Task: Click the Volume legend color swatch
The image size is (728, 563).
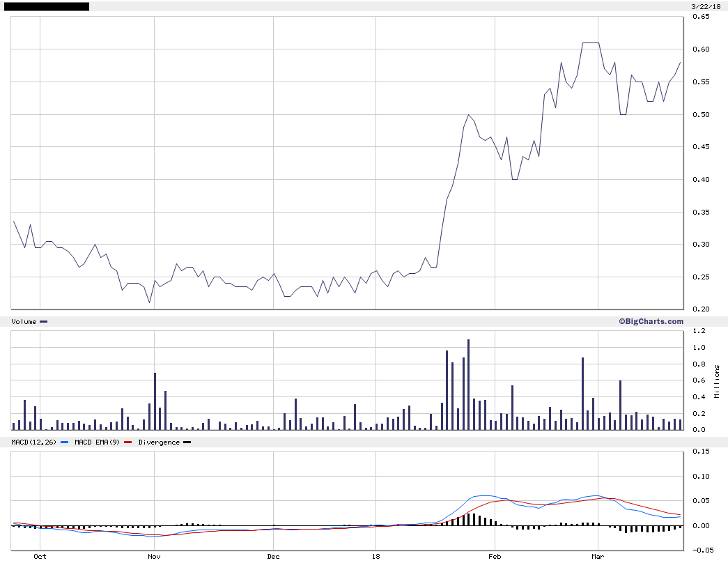Action: click(44, 321)
